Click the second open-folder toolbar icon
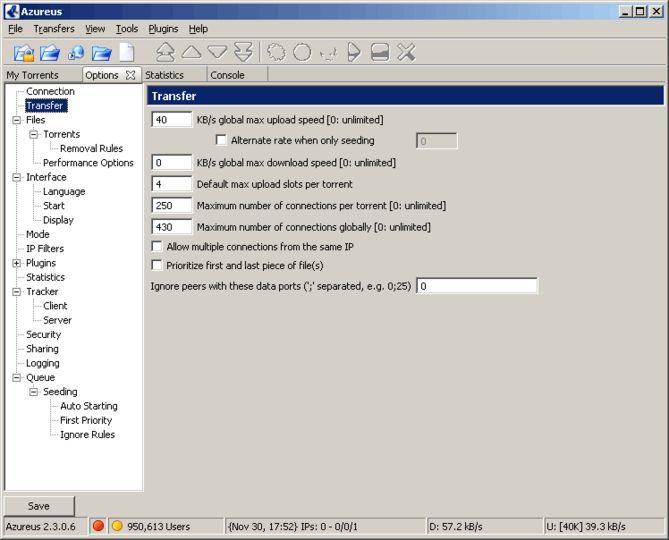Image resolution: width=669 pixels, height=540 pixels. coord(50,53)
